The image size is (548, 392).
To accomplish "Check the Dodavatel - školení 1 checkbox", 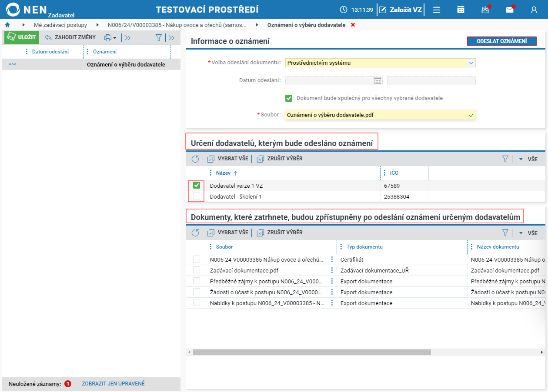I will pyautogui.click(x=197, y=196).
